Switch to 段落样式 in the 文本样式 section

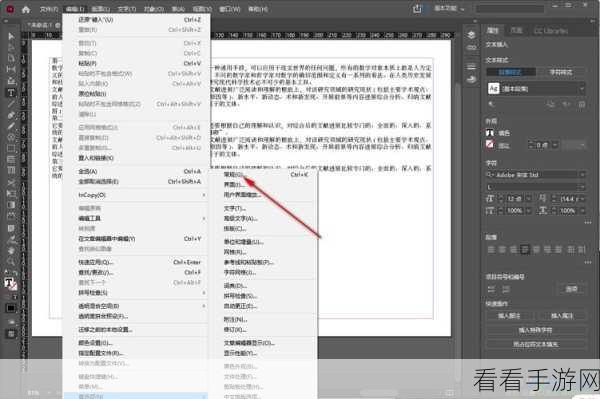[511, 72]
